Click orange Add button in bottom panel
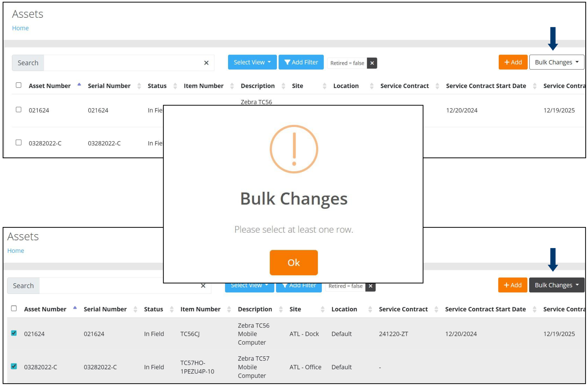 513,285
